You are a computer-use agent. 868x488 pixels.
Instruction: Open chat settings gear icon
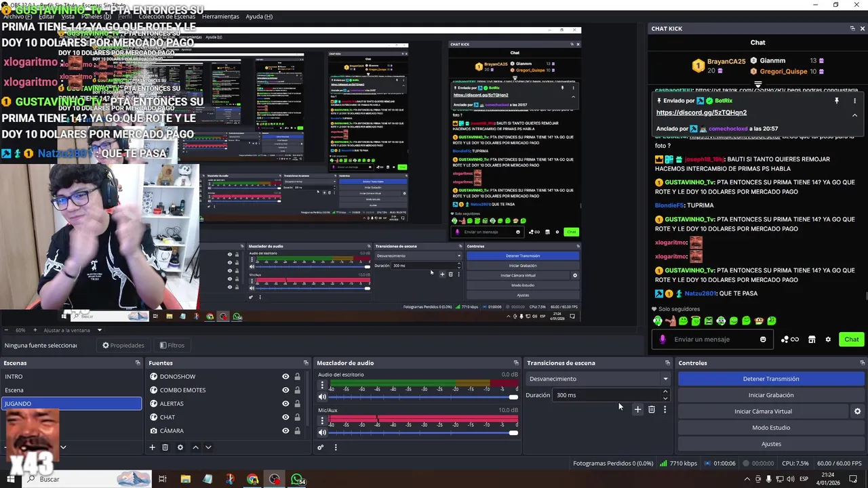tap(828, 340)
